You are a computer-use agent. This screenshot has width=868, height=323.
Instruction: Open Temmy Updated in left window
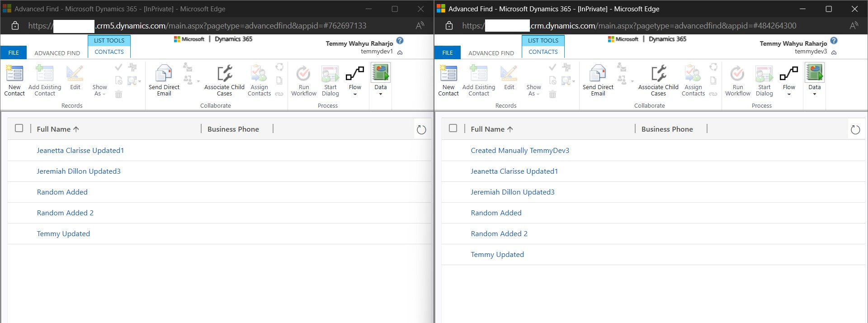tap(63, 233)
